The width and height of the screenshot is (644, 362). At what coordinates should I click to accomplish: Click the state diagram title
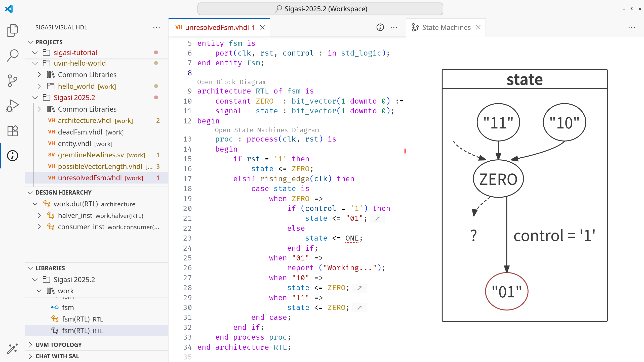click(525, 79)
